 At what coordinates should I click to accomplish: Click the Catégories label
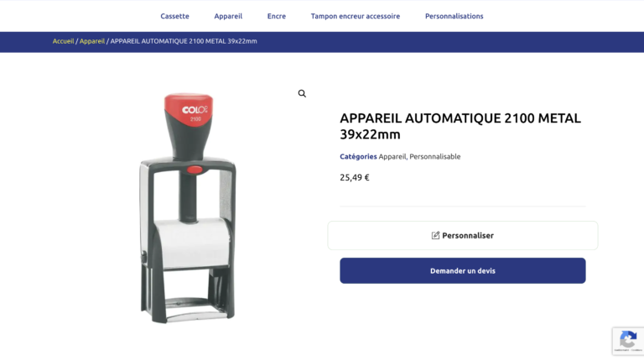pyautogui.click(x=358, y=157)
